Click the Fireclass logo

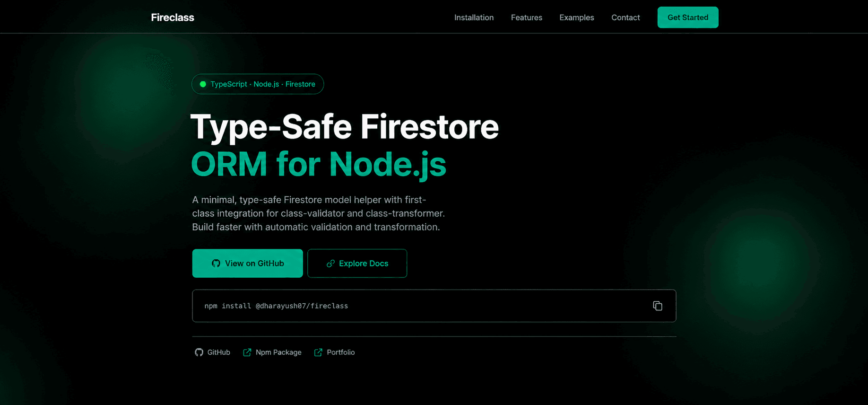tap(173, 18)
